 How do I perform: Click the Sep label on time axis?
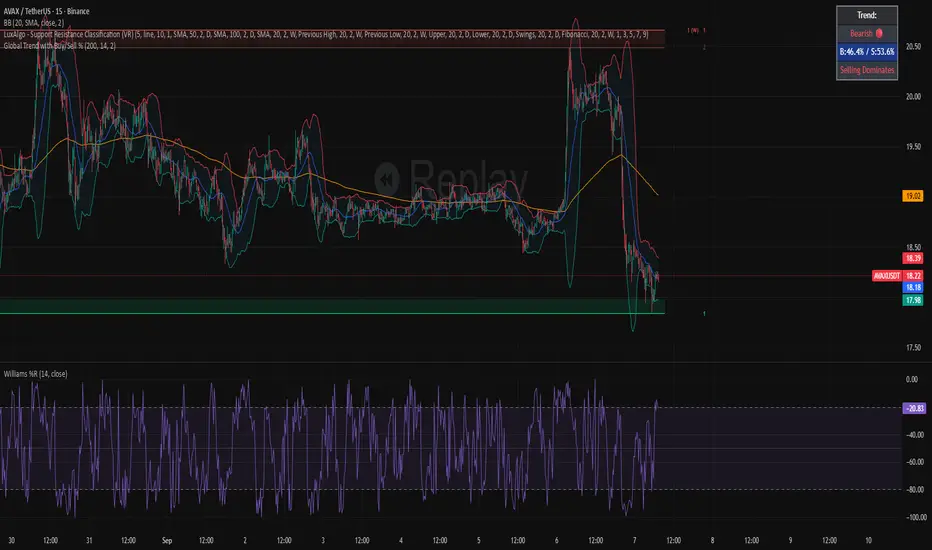click(167, 540)
